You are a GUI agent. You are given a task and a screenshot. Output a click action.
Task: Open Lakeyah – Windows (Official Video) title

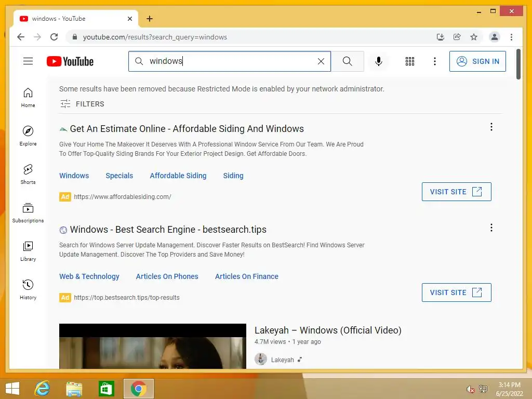(x=328, y=330)
